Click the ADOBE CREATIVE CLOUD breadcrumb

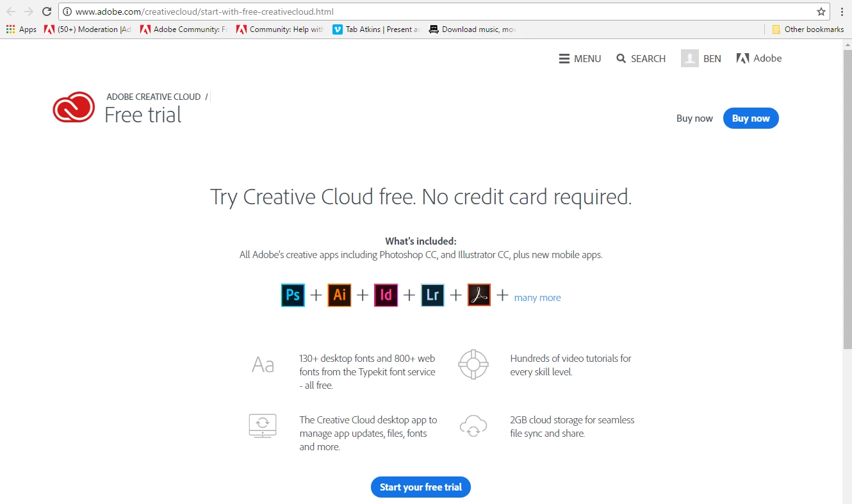(154, 97)
